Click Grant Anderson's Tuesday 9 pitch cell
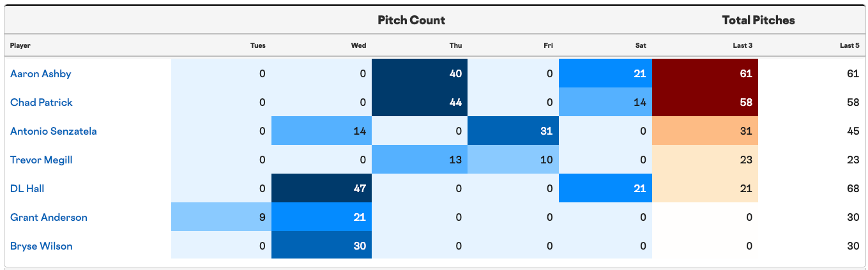Screen dimensions: 868x270 (x=222, y=217)
